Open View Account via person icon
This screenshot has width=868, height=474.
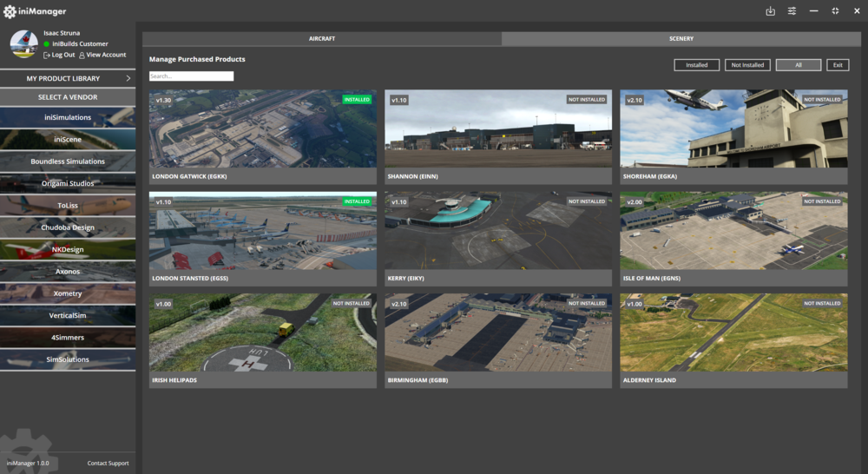coord(82,55)
